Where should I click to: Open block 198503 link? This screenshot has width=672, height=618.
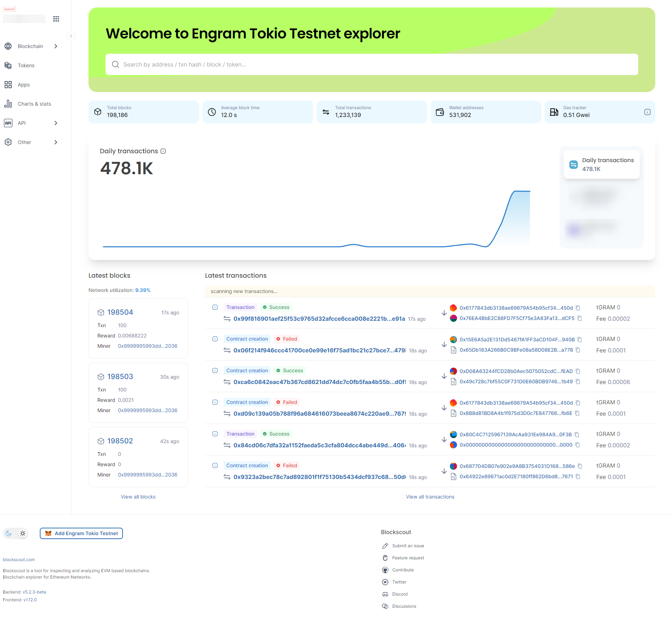pos(120,377)
